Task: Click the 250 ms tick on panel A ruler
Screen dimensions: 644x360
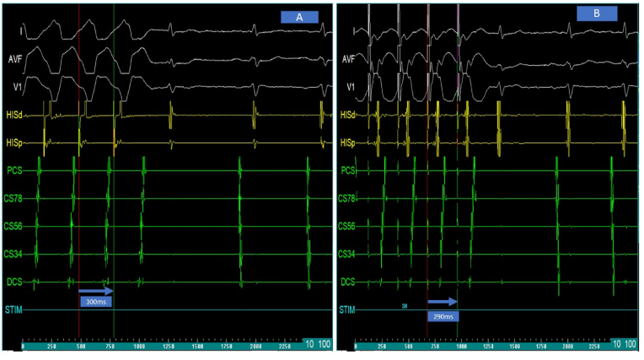Action: [51, 347]
